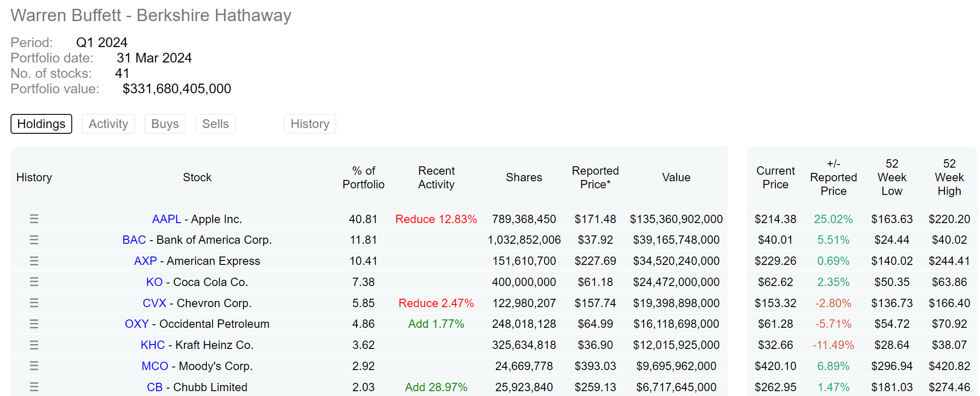Open the Buys tab
Screen dimensions: 980x396
pos(165,124)
